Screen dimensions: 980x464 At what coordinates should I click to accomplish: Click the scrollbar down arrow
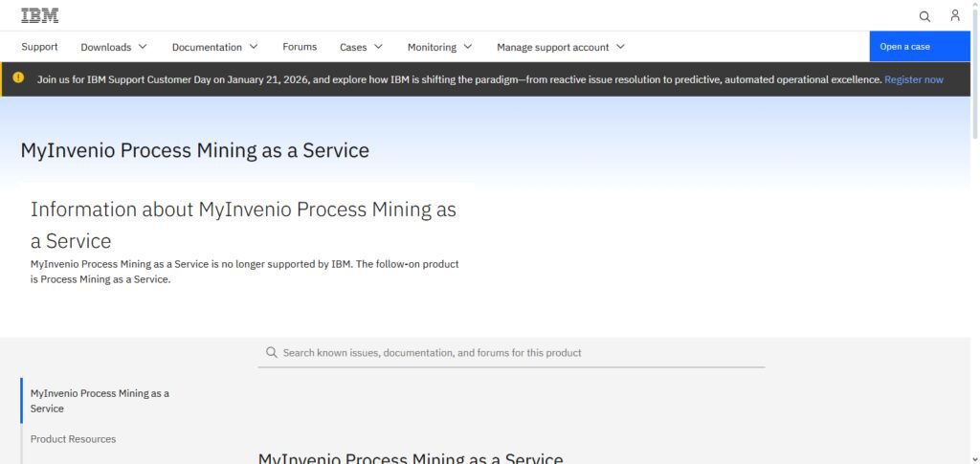click(x=975, y=459)
